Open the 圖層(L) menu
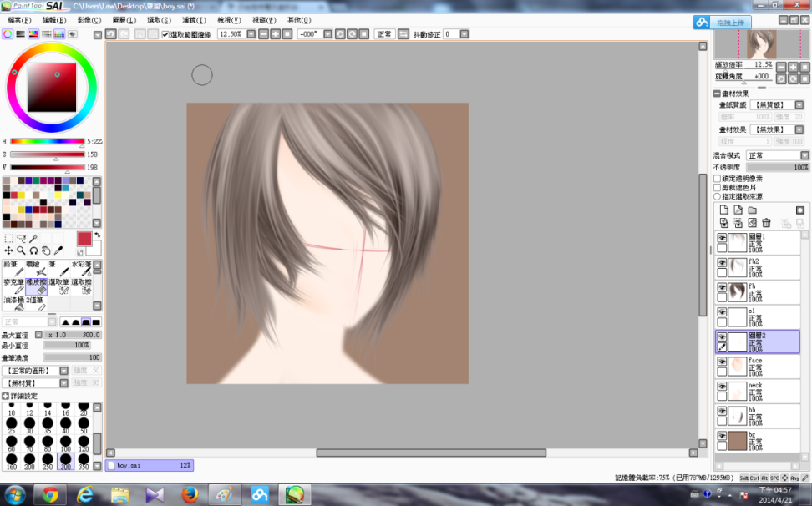The image size is (812, 506). click(124, 19)
